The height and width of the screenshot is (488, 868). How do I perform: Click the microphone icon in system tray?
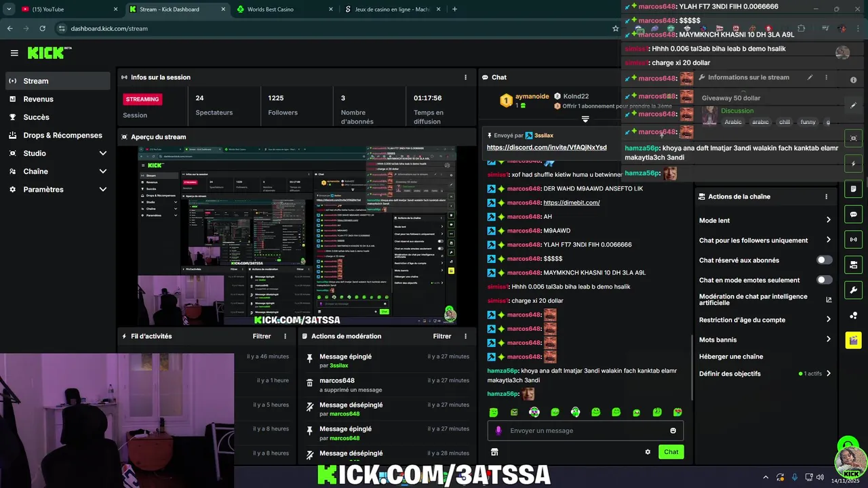pyautogui.click(x=795, y=477)
